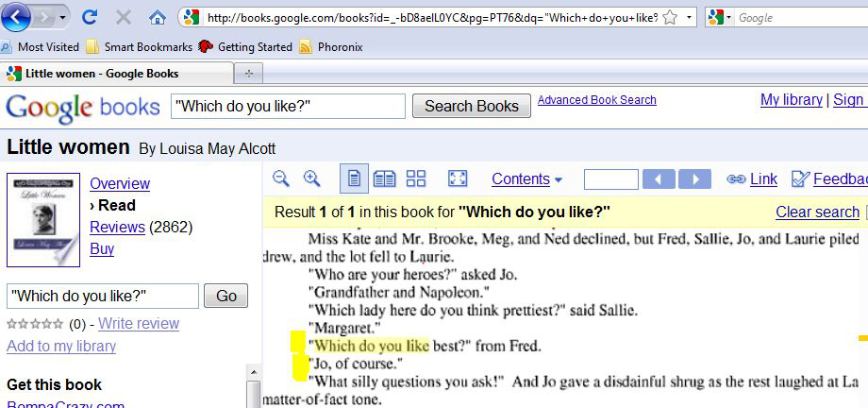This screenshot has height=408, width=868.
Task: Go to next book page
Action: 694,179
